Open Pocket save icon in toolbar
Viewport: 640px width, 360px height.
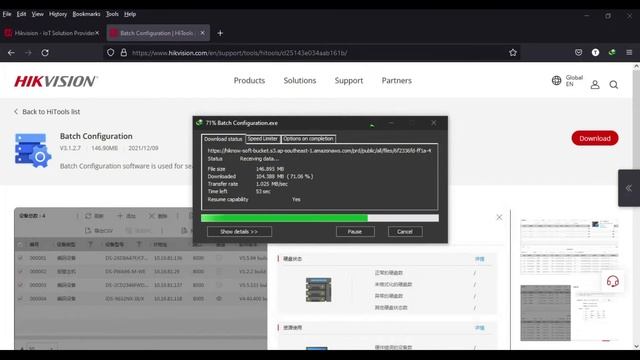pos(578,52)
